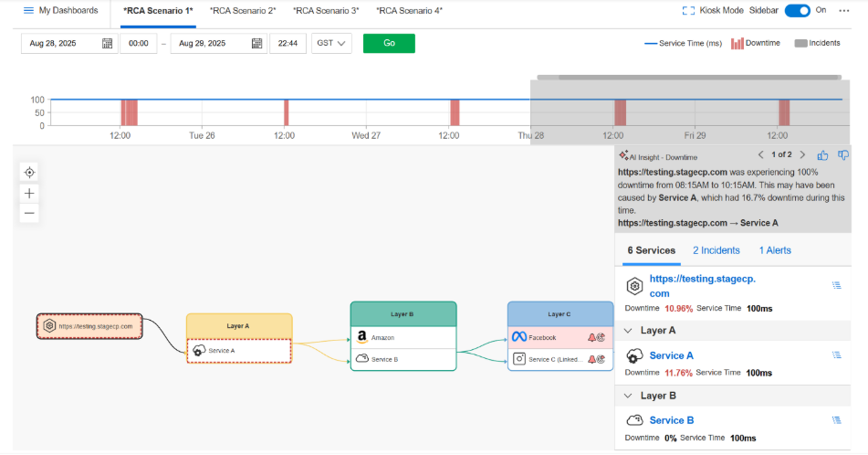Click the Tue 26 12:00 downtime bar

287,112
